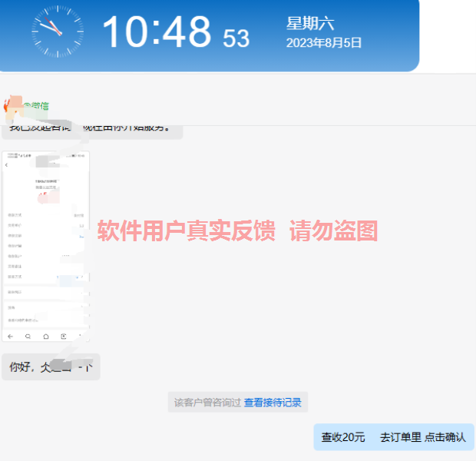Select the message bubble ending with 开始服务

tap(92, 128)
